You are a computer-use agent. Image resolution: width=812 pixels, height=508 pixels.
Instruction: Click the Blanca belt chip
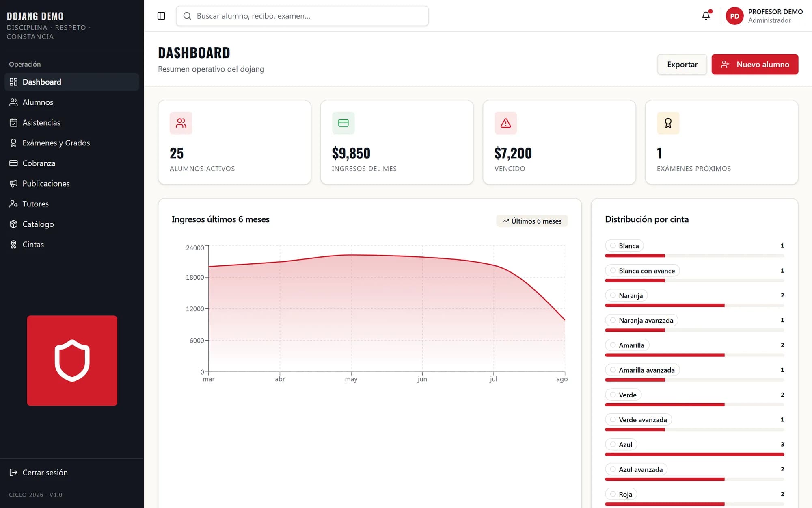pos(624,246)
